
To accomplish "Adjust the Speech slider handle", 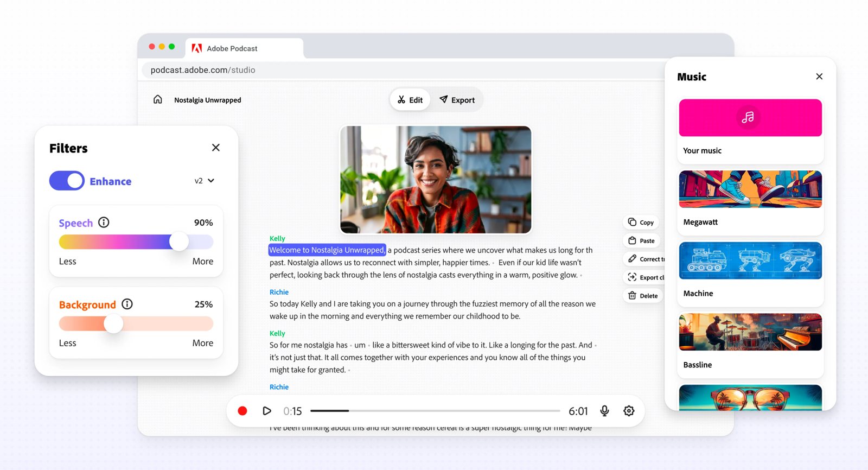I will [179, 241].
